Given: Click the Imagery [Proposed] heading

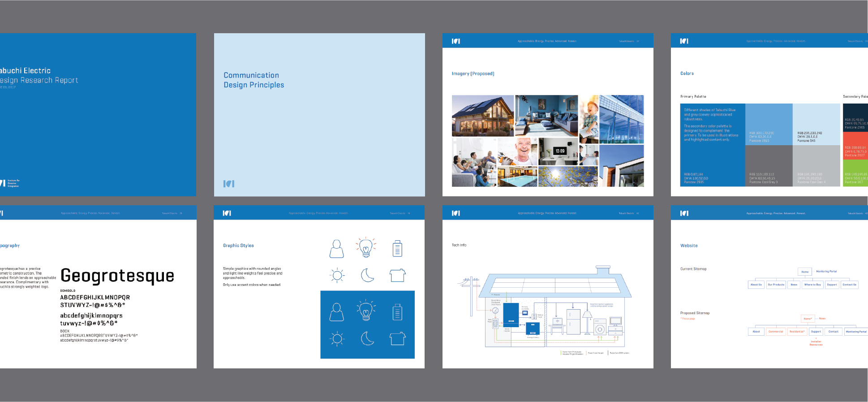Looking at the screenshot, I should point(473,73).
